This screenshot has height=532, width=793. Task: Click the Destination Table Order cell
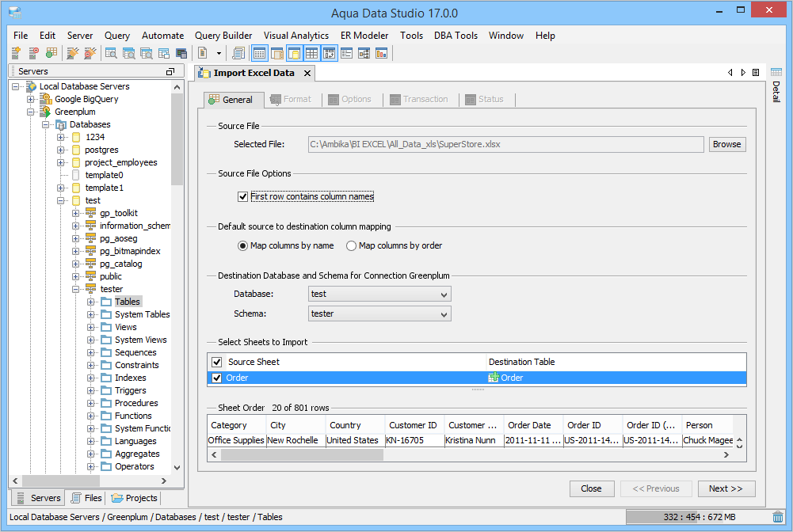(616, 378)
